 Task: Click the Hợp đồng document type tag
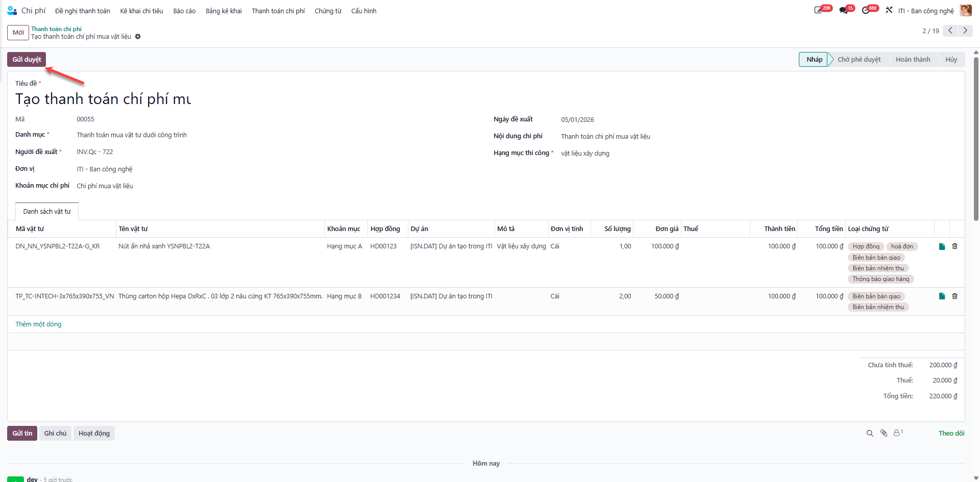(866, 246)
